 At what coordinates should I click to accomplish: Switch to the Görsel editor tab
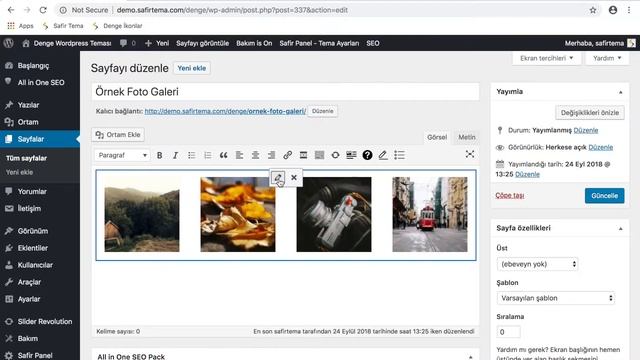point(437,137)
